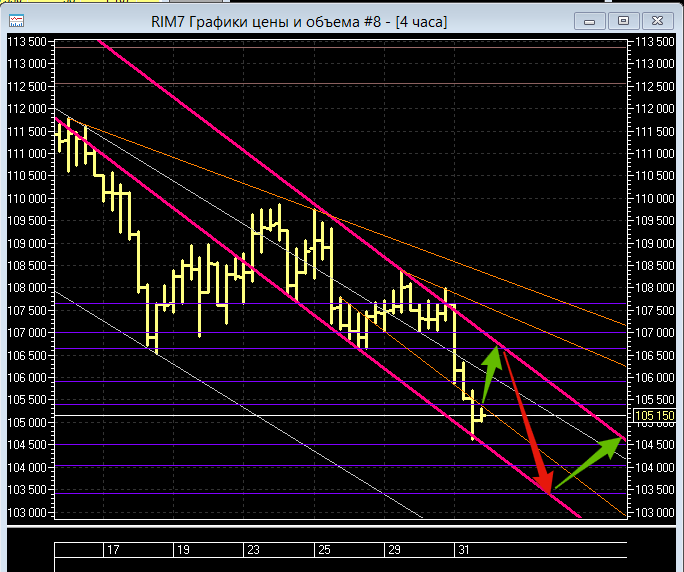
Task: Click date label 17 on time axis
Action: coord(113,550)
